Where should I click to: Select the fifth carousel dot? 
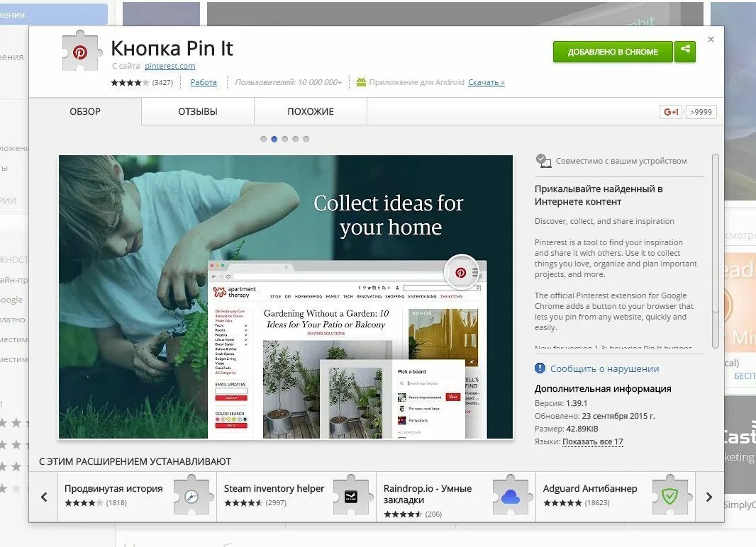coord(306,139)
